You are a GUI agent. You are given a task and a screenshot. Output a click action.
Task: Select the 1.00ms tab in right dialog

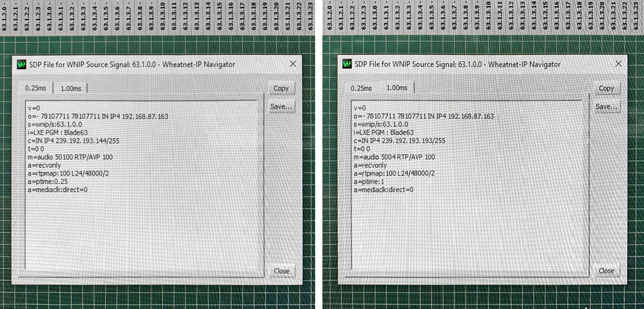pos(397,88)
